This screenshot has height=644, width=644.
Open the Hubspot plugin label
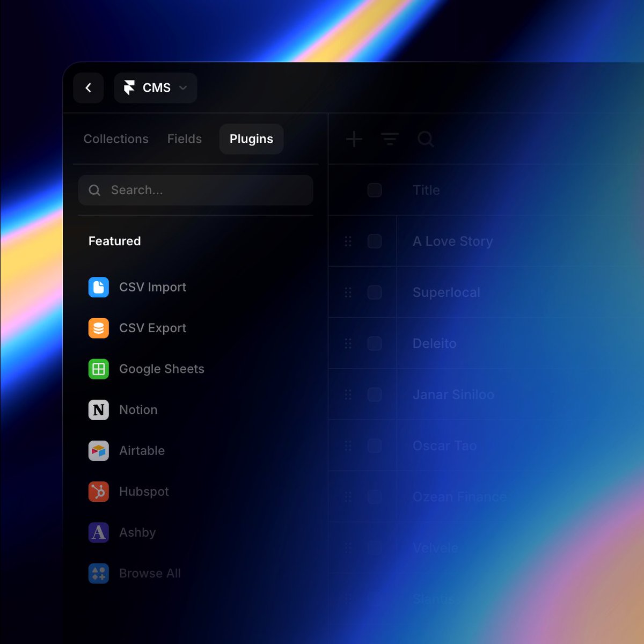click(x=144, y=492)
